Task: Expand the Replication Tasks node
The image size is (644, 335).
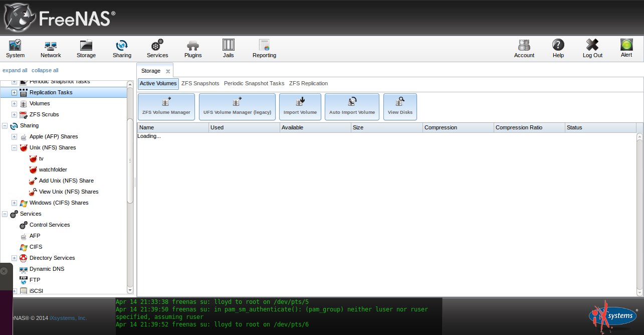Action: click(x=14, y=92)
